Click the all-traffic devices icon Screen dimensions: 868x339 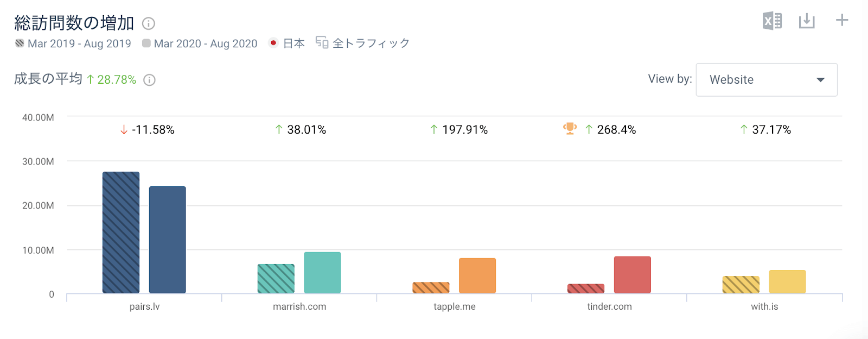322,43
